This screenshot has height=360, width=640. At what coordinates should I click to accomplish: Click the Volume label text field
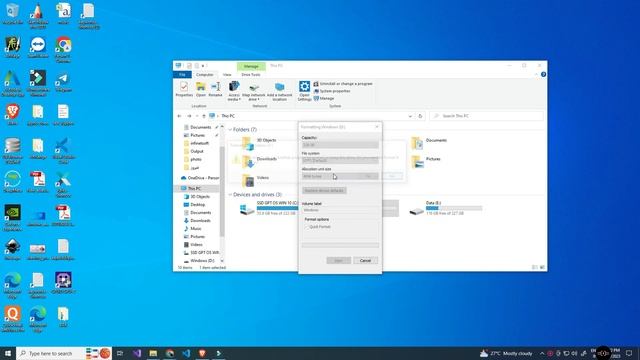(340, 210)
